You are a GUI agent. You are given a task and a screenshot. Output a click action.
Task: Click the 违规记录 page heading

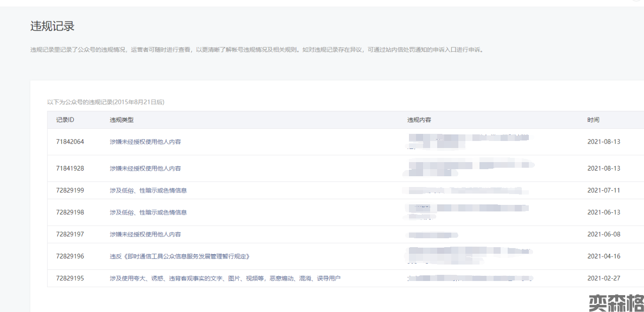pyautogui.click(x=53, y=26)
